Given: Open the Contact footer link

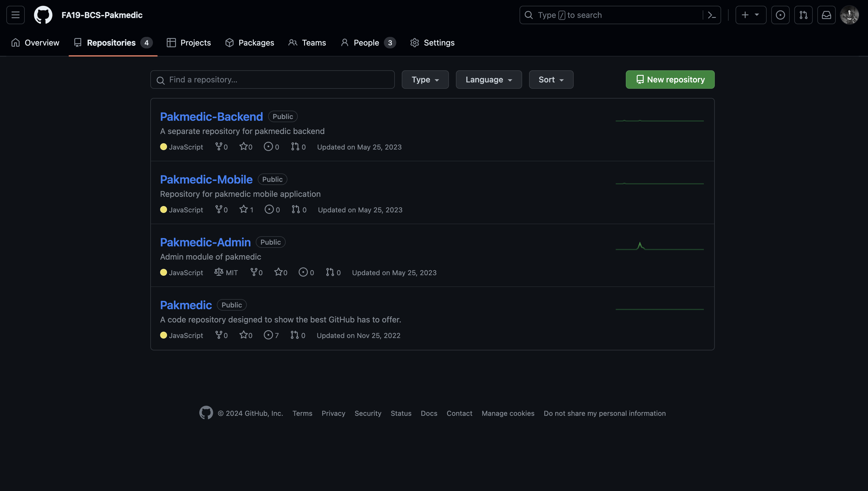Looking at the screenshot, I should [459, 413].
